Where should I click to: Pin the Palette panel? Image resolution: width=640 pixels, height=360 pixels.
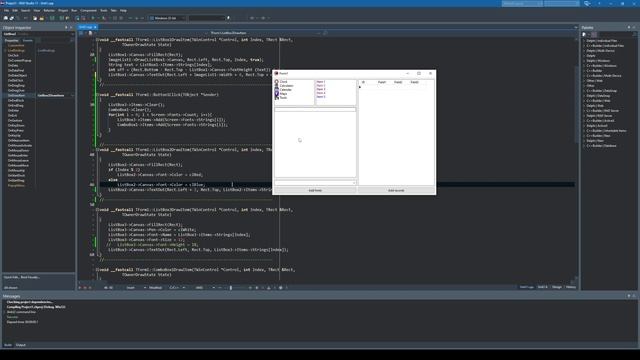[x=629, y=27]
